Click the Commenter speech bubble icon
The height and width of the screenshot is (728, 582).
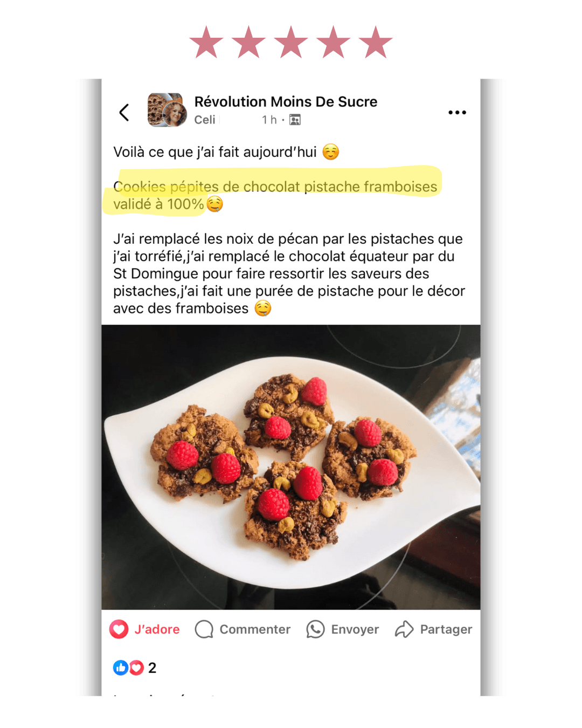[x=204, y=629]
